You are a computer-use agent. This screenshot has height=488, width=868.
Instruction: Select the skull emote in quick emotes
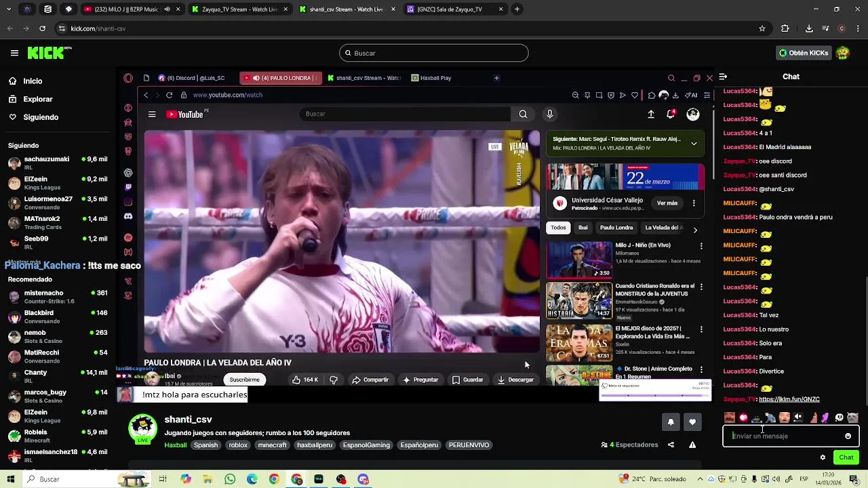click(840, 418)
